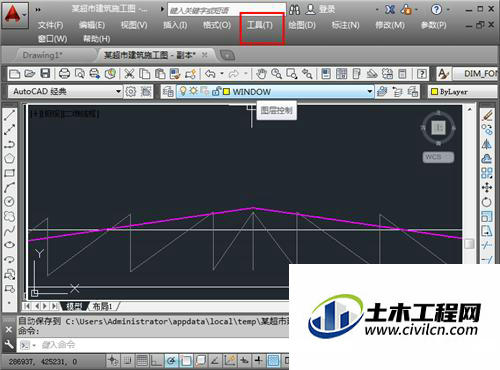Toggle 3D Object Snap in the status bar

[x=201, y=360]
